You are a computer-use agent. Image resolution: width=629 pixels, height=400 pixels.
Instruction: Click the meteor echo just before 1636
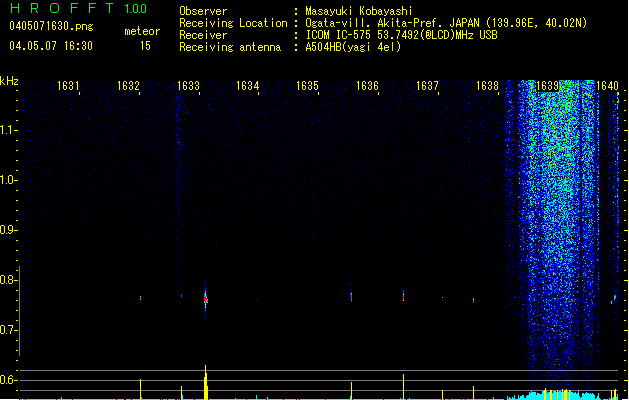click(x=351, y=297)
